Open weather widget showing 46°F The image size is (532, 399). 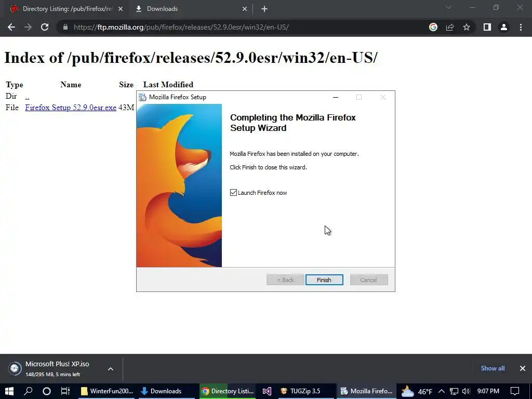pyautogui.click(x=417, y=392)
